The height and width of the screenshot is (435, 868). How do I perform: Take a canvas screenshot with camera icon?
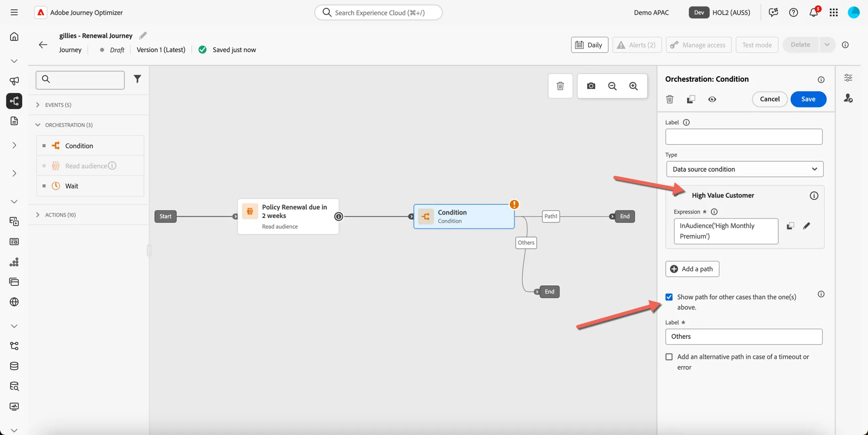click(x=591, y=86)
